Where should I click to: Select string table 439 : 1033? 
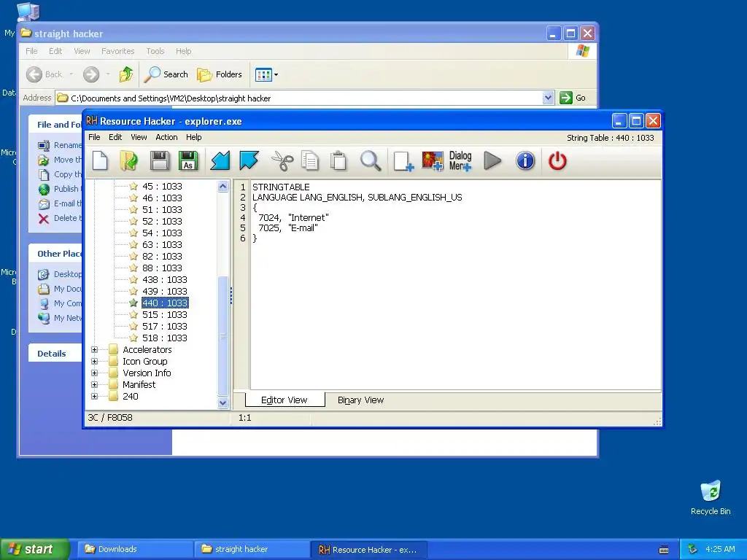[164, 292]
